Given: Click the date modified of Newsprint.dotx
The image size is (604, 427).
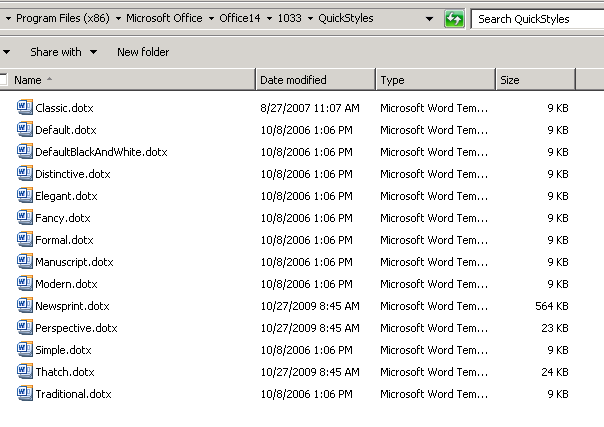Looking at the screenshot, I should [x=310, y=305].
